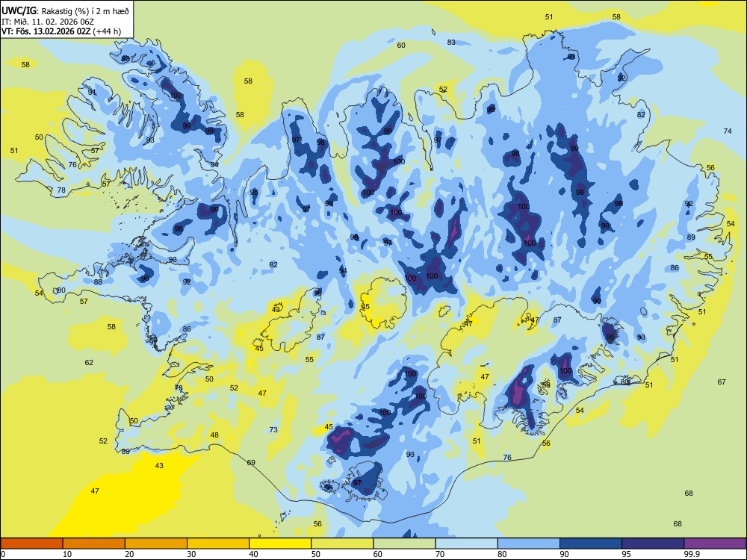Screen dimensions: 747x560
Task: Click the humidity value "62" on the map
Action: point(89,362)
